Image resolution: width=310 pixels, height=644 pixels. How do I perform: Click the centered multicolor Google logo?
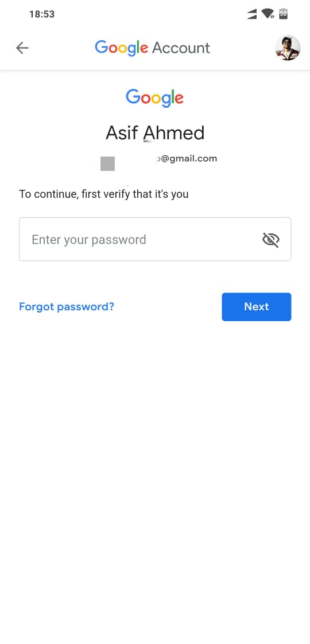click(154, 97)
